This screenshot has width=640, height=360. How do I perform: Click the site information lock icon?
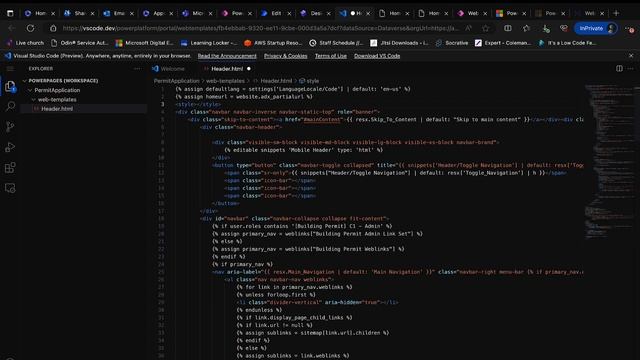click(x=53, y=28)
